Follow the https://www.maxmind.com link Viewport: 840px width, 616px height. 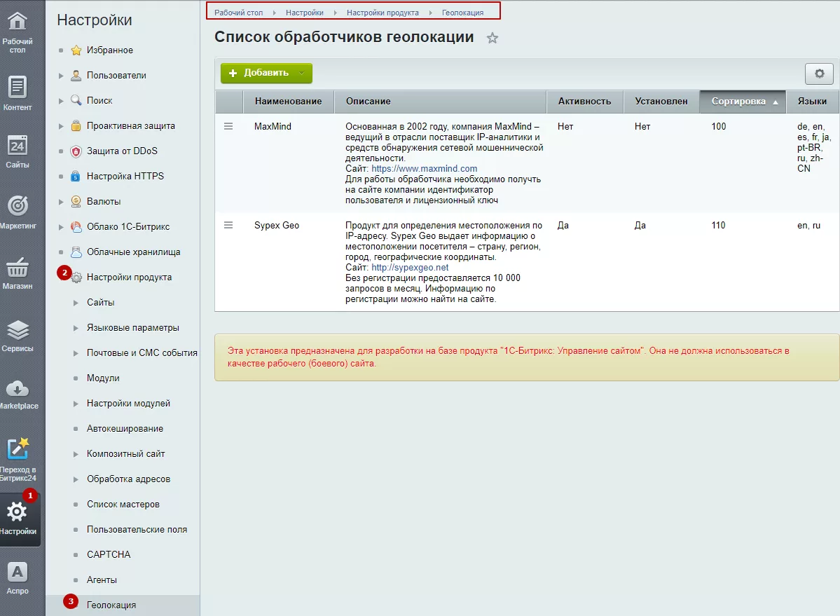point(425,169)
